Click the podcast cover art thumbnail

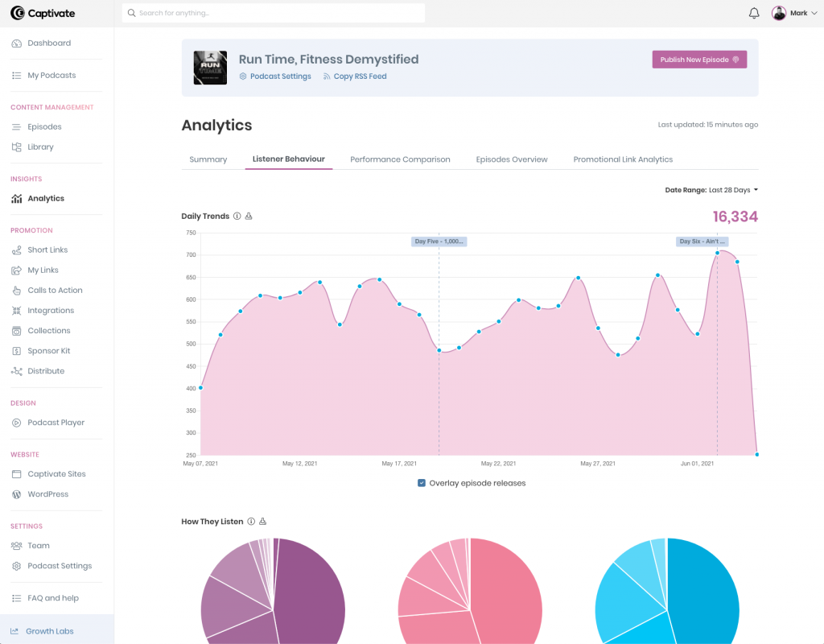(210, 68)
